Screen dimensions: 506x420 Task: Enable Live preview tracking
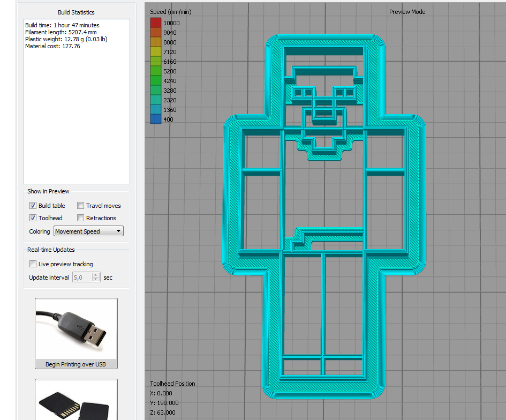pos(33,264)
